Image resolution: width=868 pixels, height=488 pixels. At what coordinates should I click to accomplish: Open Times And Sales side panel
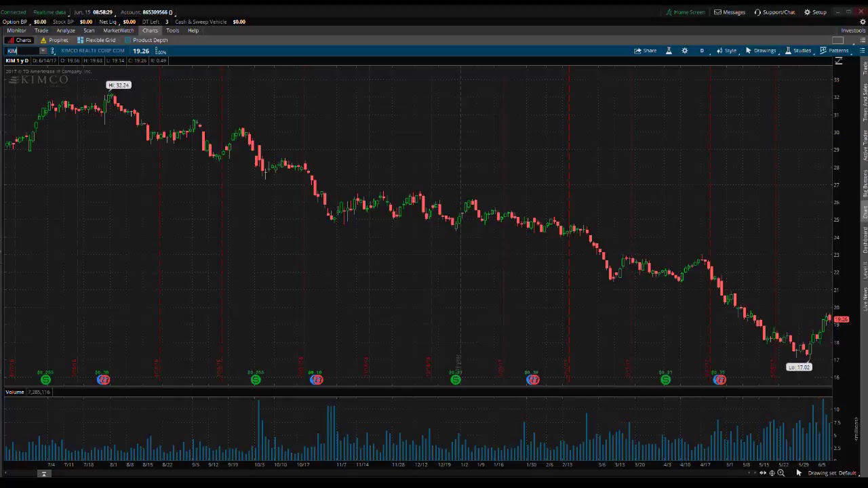click(865, 102)
